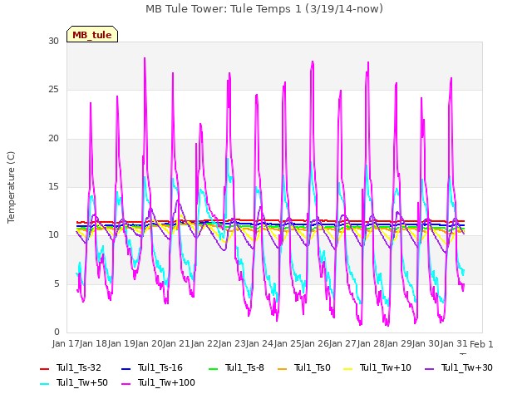Click the blue Tul1_Ts-16 color swatch
Viewport: 532px width, 399px height.
[x=126, y=369]
